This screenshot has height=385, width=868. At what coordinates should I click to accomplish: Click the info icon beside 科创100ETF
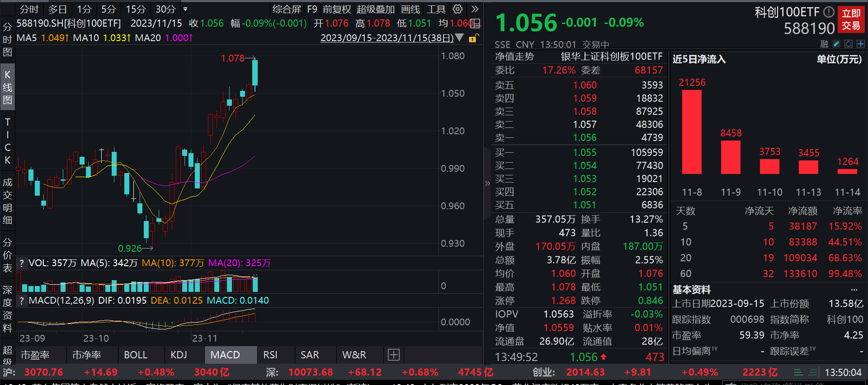829,12
